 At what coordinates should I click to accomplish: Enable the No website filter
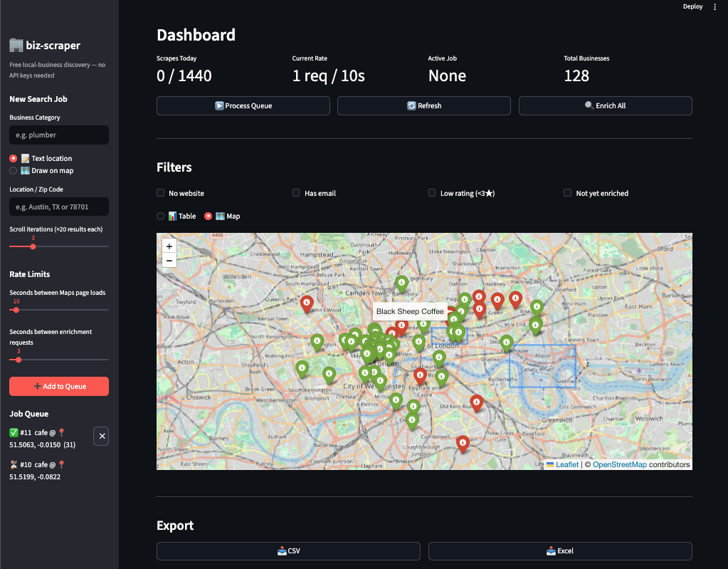click(x=160, y=192)
